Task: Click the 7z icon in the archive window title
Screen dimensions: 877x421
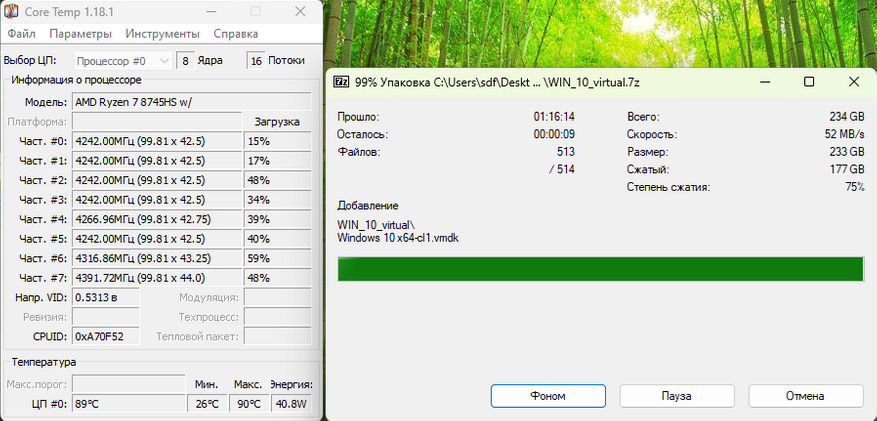Action: click(341, 82)
